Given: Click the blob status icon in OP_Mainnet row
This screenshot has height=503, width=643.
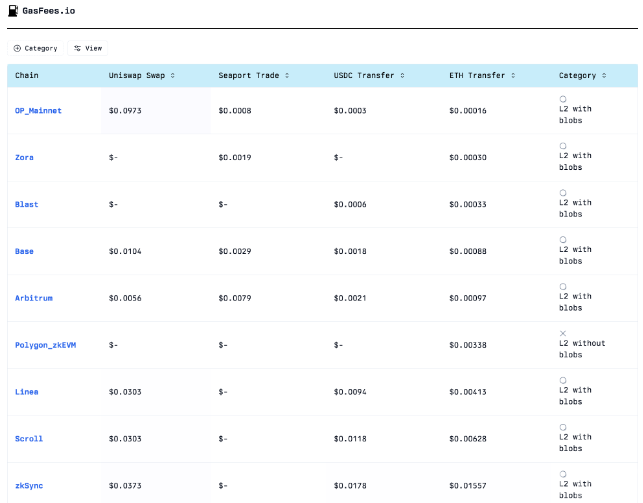Looking at the screenshot, I should point(563,99).
